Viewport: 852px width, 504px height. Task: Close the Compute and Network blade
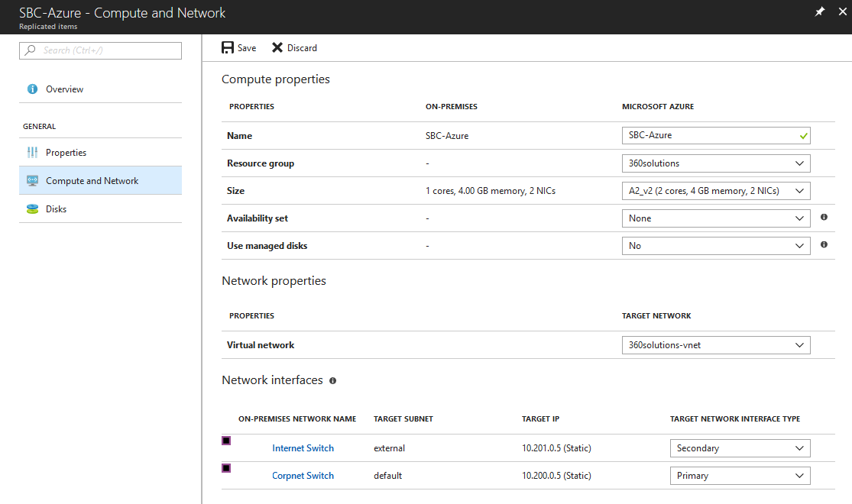(842, 11)
